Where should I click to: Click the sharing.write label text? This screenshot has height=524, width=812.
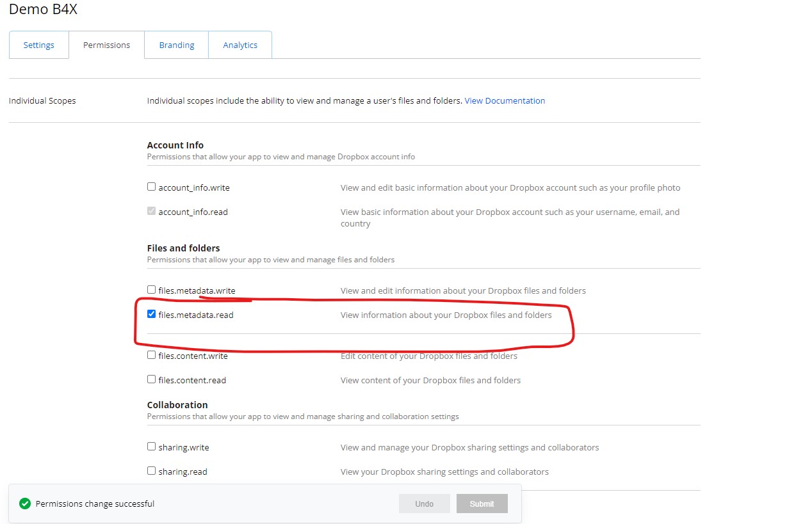(x=184, y=447)
